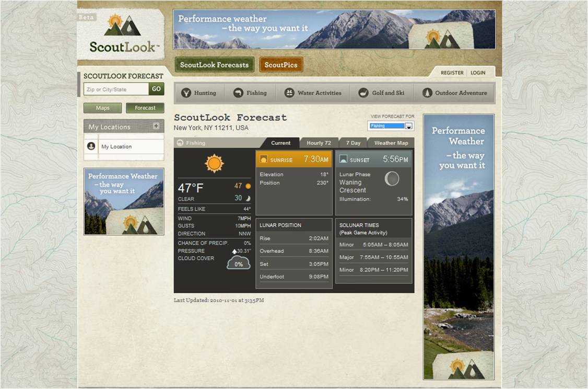
Task: Click the ScoutPics button
Action: 281,65
